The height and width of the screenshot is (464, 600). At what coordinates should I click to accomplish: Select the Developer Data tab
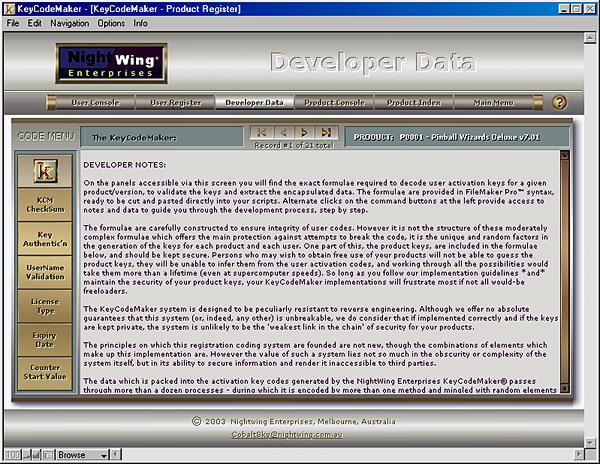click(x=254, y=103)
